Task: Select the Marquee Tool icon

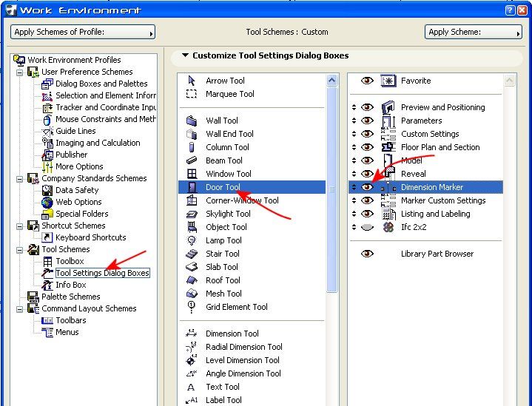Action: [x=192, y=94]
